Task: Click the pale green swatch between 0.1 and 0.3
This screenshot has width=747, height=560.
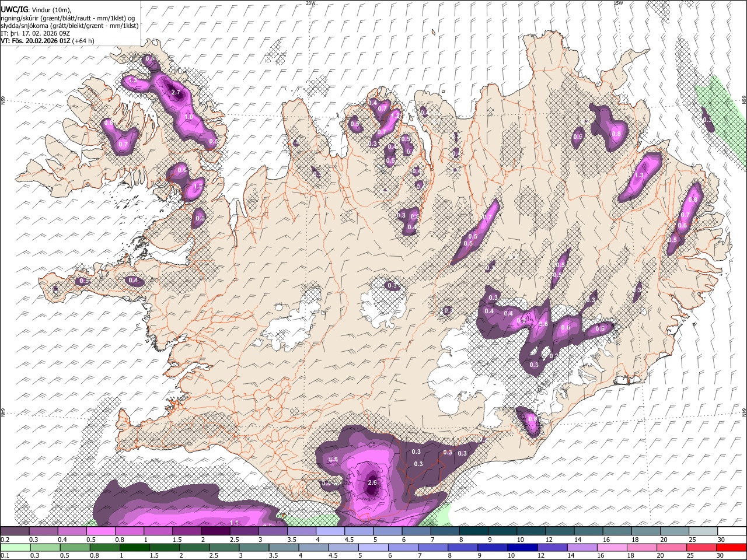Action: coord(16,547)
